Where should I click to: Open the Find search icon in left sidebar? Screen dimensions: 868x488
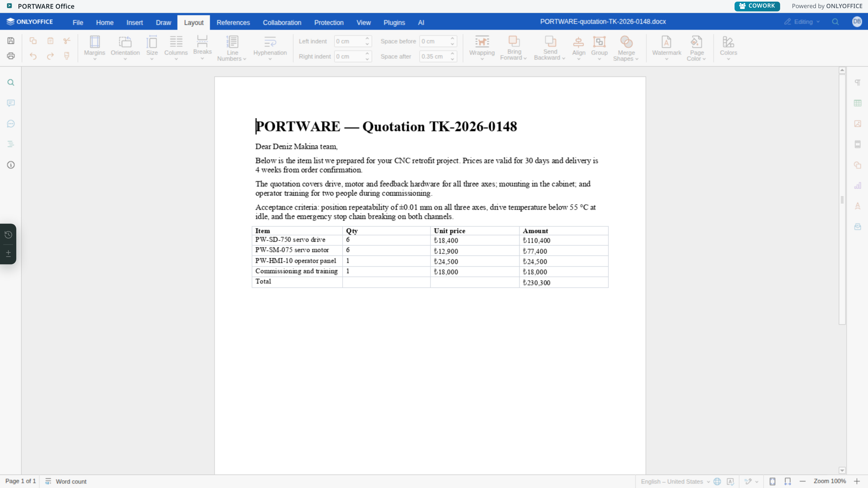tap(11, 82)
